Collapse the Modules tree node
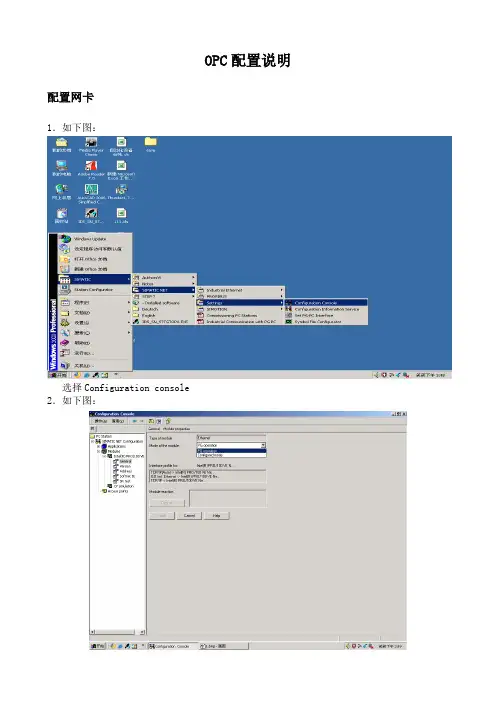 (98, 451)
